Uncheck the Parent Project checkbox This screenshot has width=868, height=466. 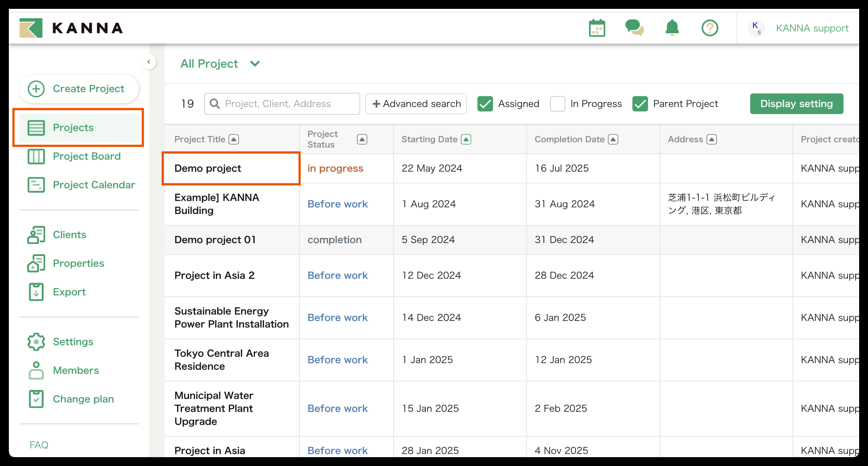pos(640,104)
